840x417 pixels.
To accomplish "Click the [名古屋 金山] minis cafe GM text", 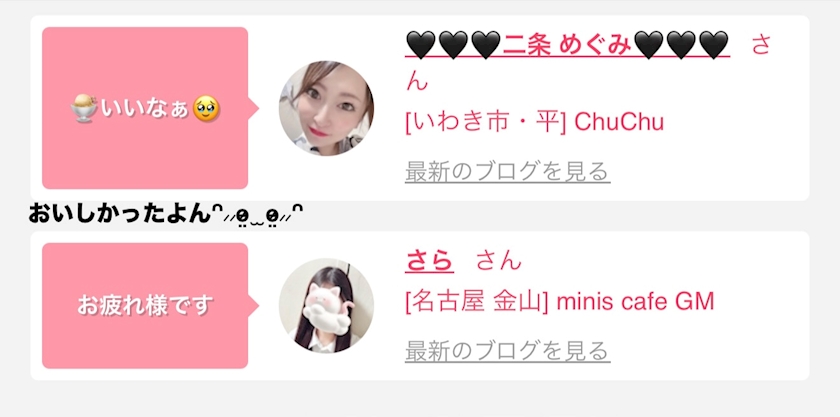I will tap(560, 302).
